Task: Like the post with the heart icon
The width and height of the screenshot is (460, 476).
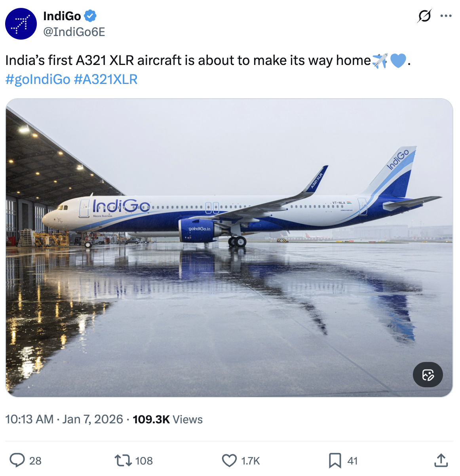Action: tap(230, 461)
